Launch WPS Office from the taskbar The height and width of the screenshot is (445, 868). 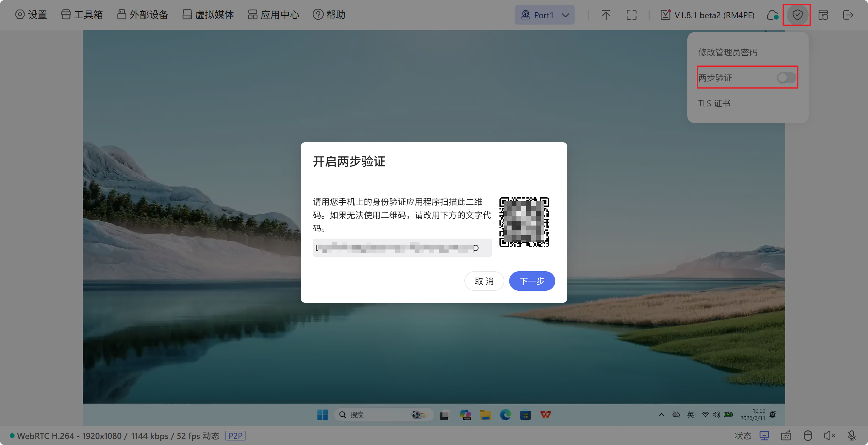546,415
